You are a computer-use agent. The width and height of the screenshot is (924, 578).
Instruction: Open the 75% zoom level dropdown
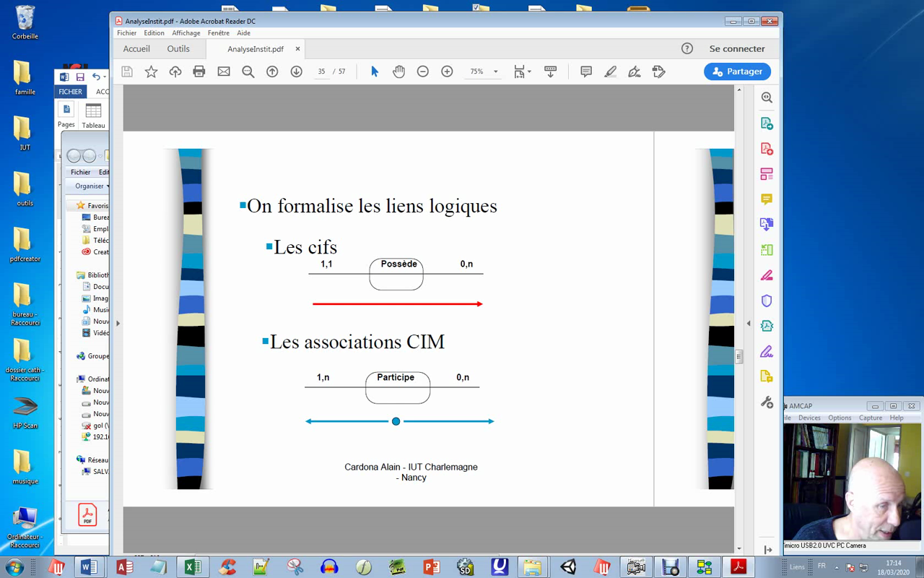coord(495,72)
